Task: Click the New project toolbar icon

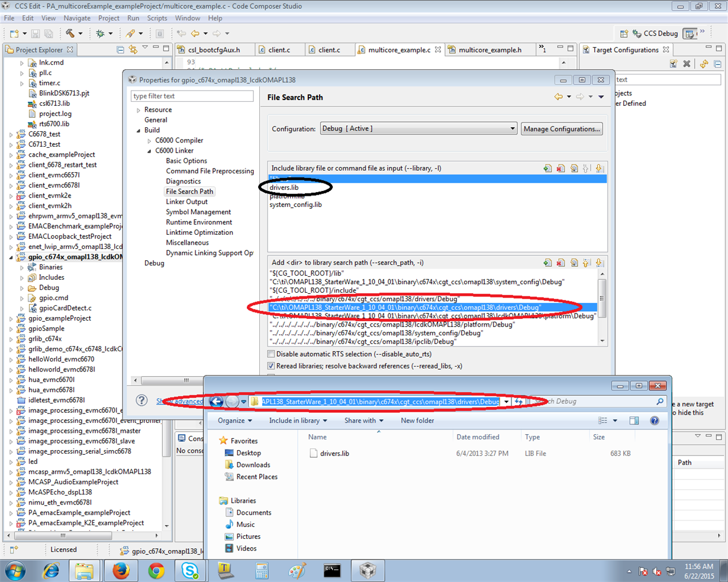Action: [x=14, y=34]
